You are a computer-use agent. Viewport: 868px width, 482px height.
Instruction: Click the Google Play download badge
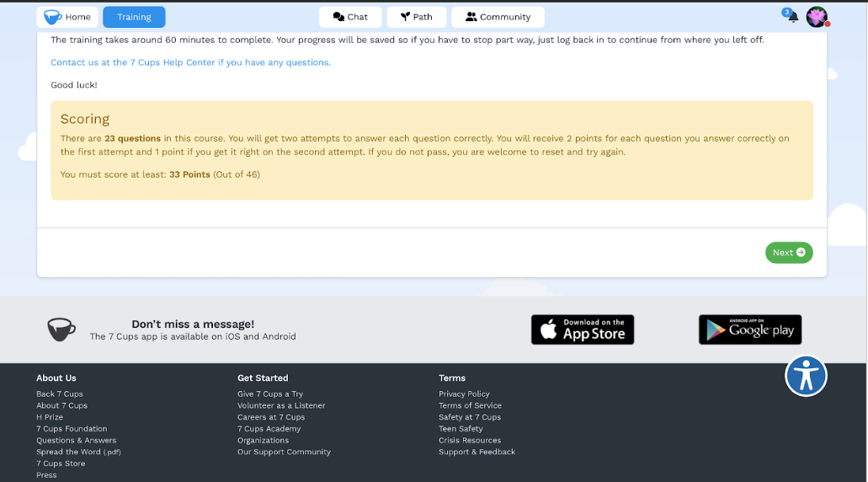750,329
